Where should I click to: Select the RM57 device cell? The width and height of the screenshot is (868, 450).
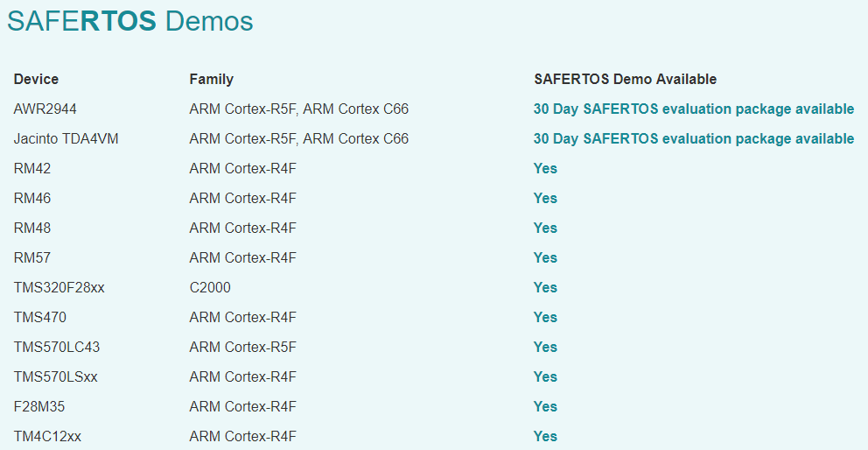(32, 257)
